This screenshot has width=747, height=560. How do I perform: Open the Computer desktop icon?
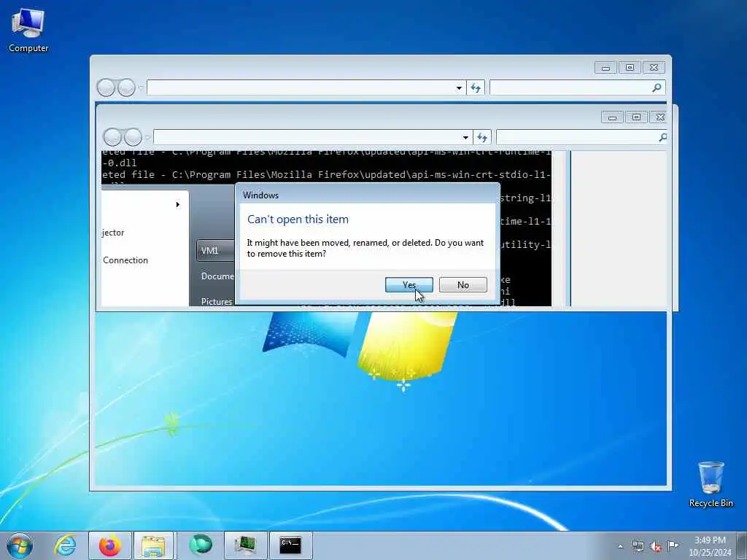click(28, 31)
